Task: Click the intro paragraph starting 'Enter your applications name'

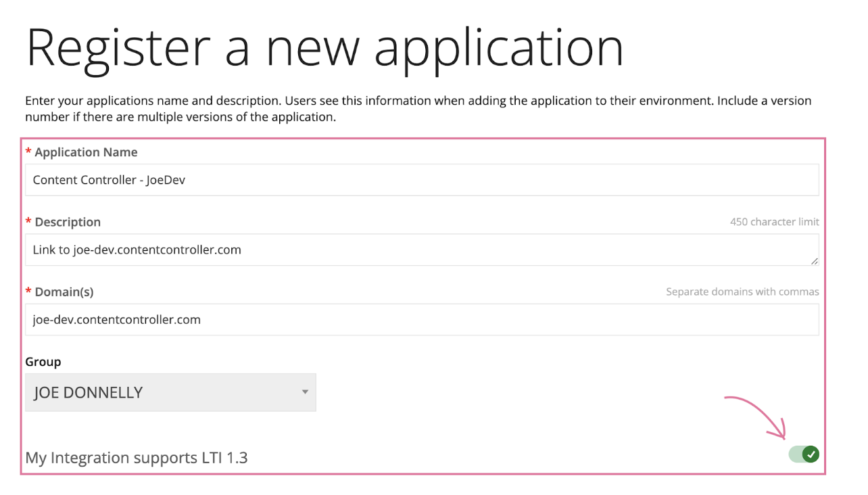Action: [418, 108]
